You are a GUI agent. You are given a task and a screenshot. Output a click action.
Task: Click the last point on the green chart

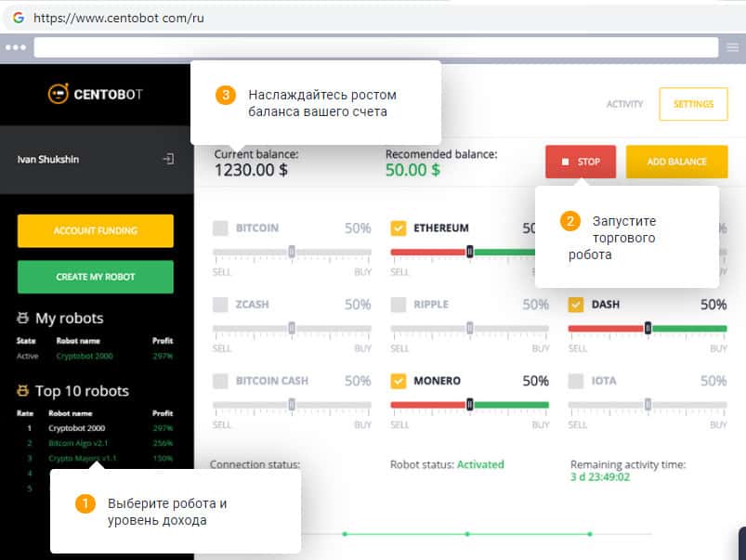590,534
